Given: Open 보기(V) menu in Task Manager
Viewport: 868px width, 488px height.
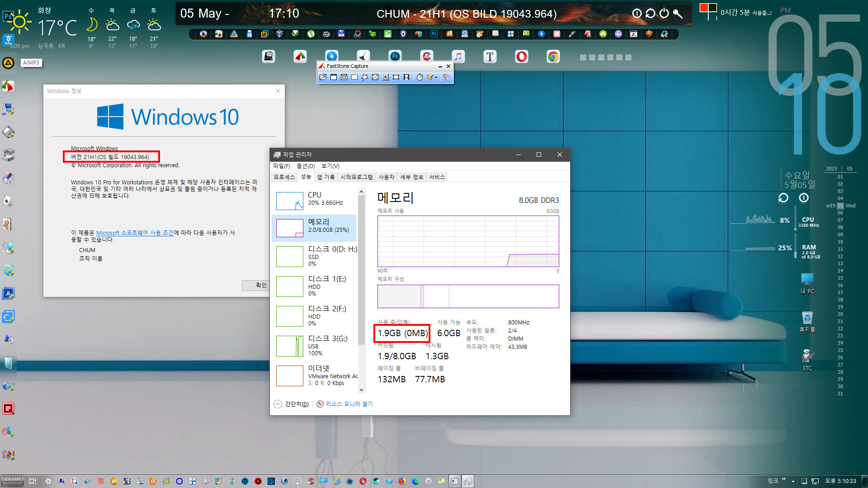Looking at the screenshot, I should (330, 166).
